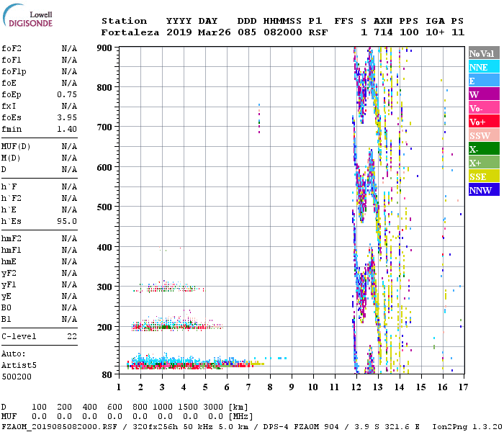Click the foEp value '0.75'

[x=67, y=94]
